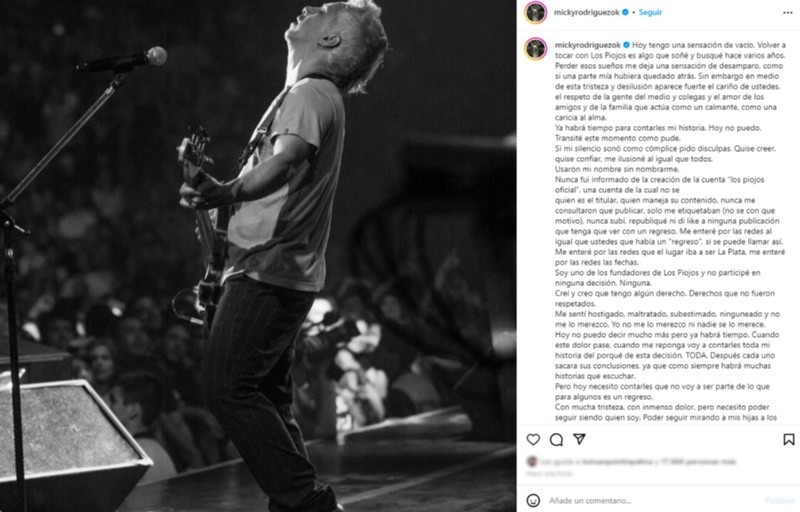View the list of people who liked the post

tap(639, 462)
